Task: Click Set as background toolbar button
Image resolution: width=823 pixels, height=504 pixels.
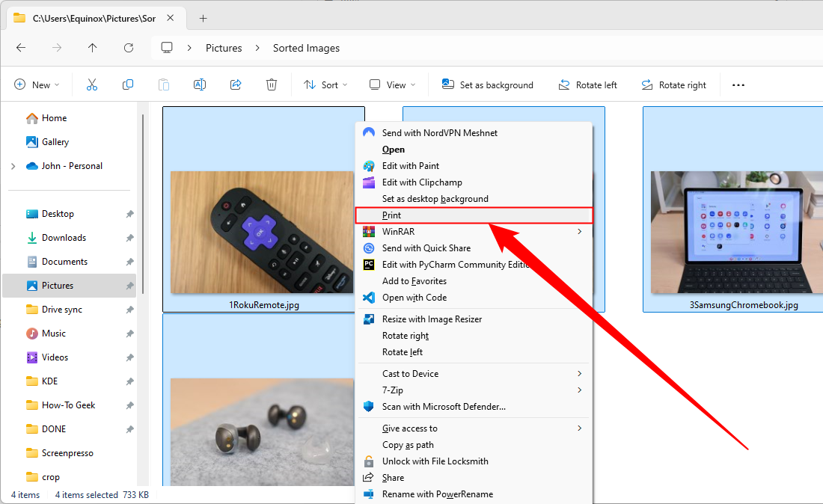Action: [488, 85]
